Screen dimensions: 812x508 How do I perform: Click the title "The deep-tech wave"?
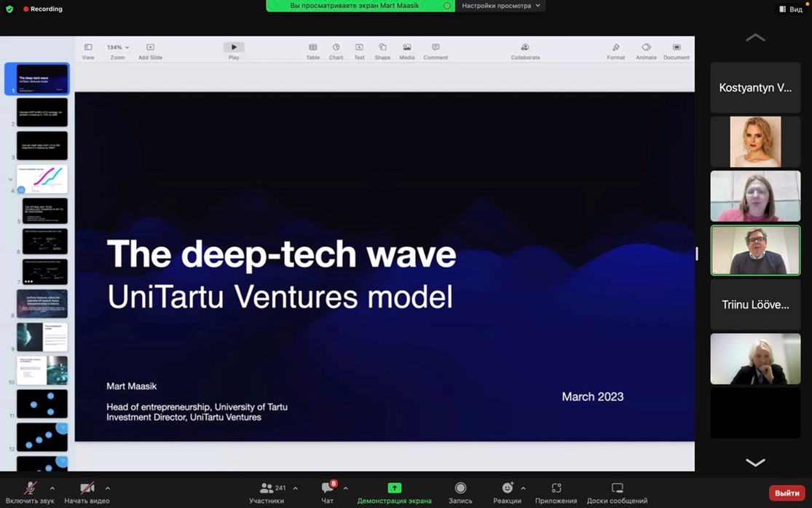[x=281, y=254]
